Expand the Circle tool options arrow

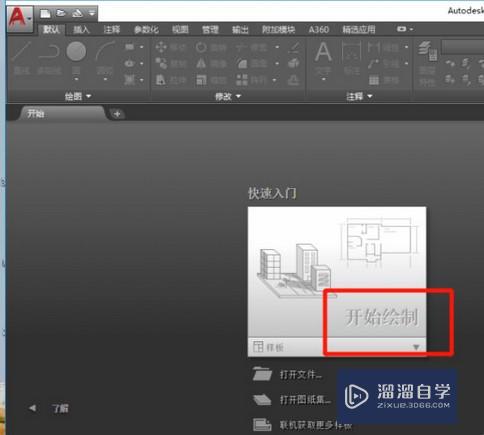pos(76,79)
